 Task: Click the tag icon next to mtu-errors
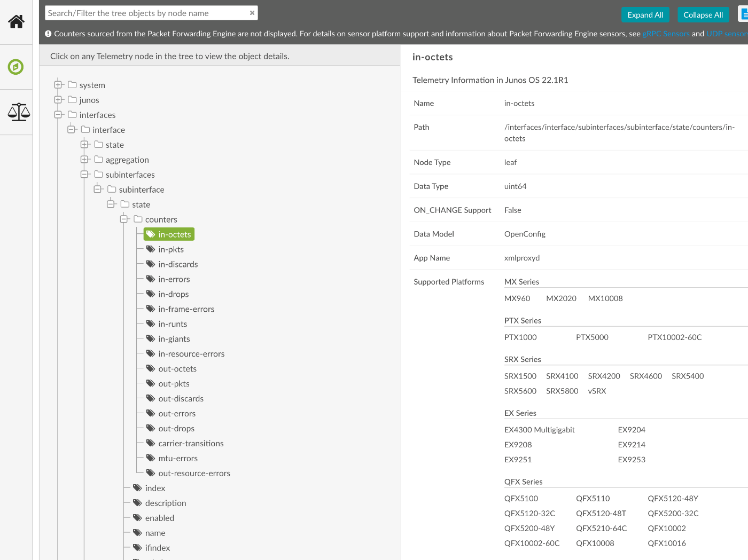[x=151, y=459]
